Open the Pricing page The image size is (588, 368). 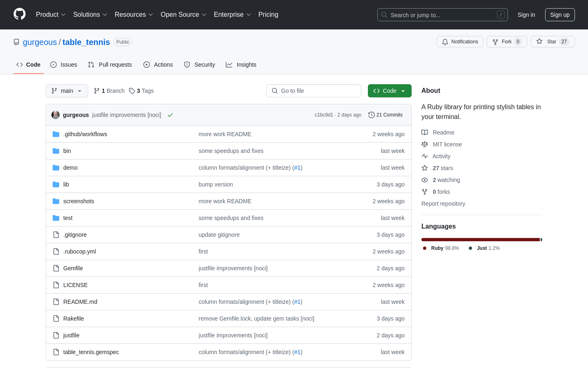(x=268, y=15)
